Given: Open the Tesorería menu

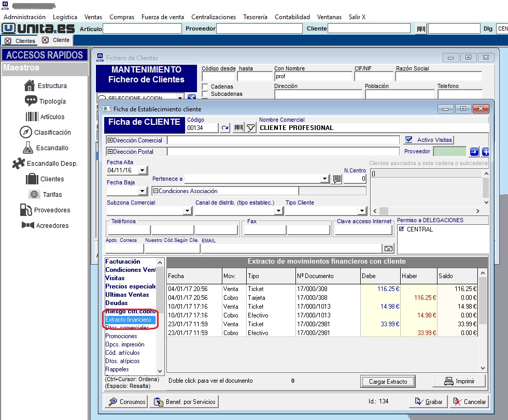Looking at the screenshot, I should [x=255, y=17].
